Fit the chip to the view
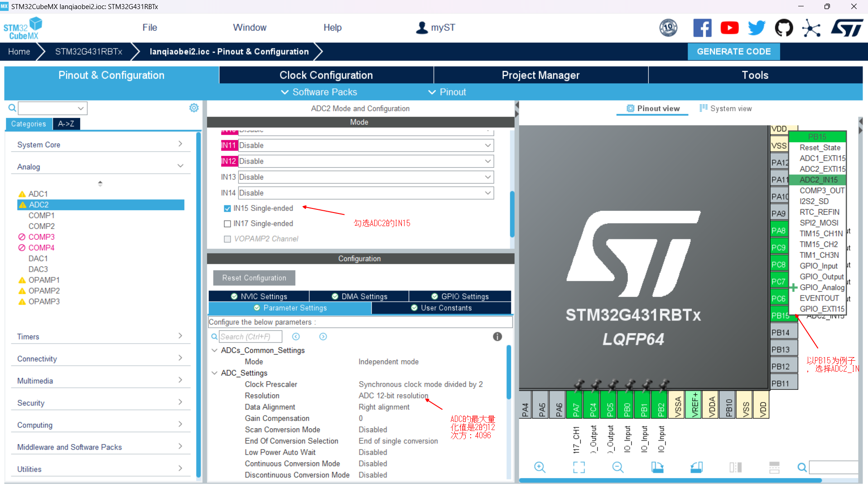Screen dimensions: 868x489 pyautogui.click(x=579, y=467)
